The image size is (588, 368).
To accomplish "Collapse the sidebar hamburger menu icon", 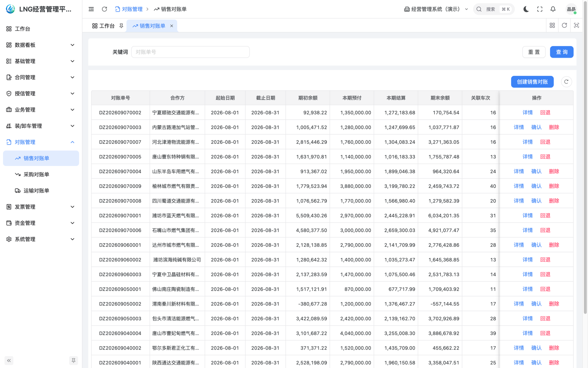I will [91, 9].
